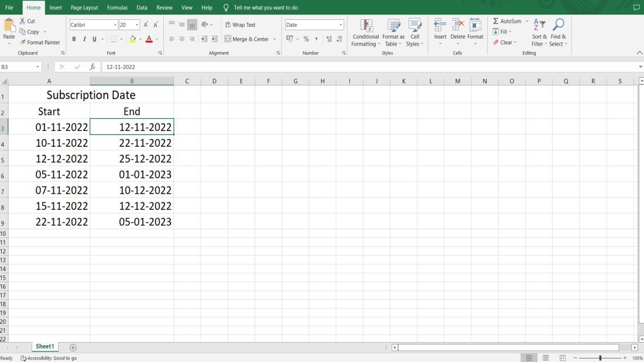Apply font color with the red A
This screenshot has height=362, width=644.
[149, 39]
